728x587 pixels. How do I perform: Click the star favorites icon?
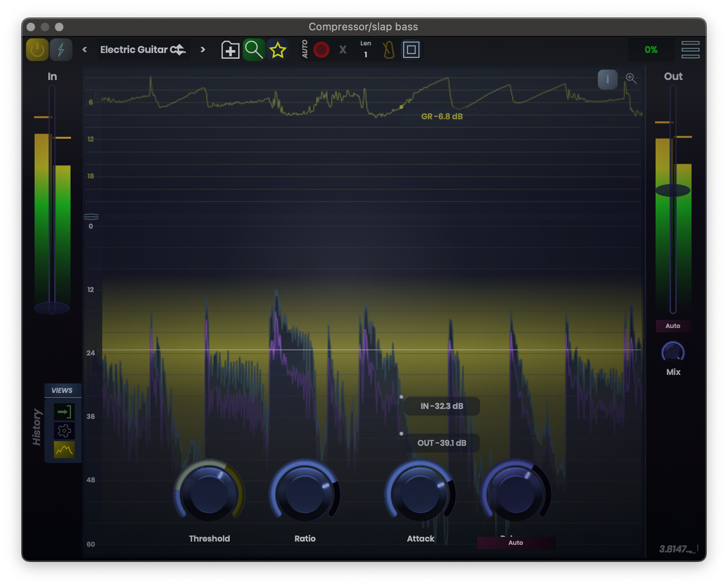(278, 49)
